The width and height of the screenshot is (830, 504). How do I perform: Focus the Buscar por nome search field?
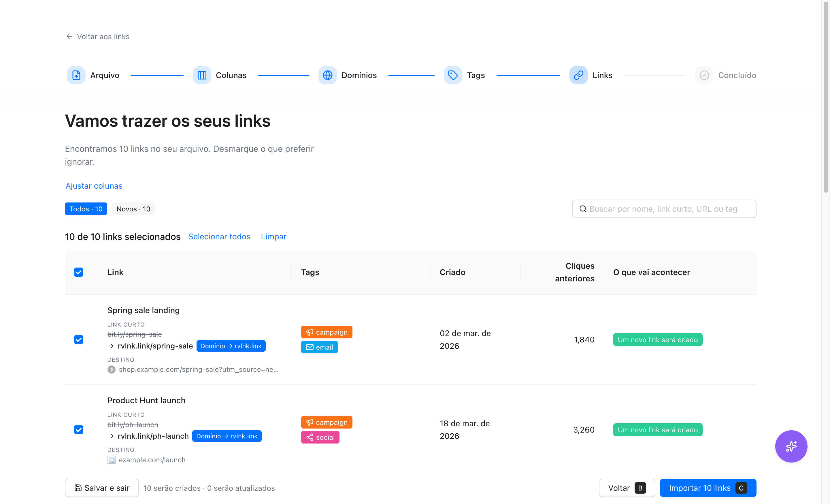click(664, 209)
